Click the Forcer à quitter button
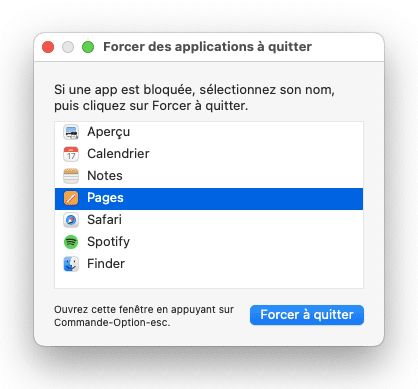The image size is (418, 389). (x=307, y=315)
